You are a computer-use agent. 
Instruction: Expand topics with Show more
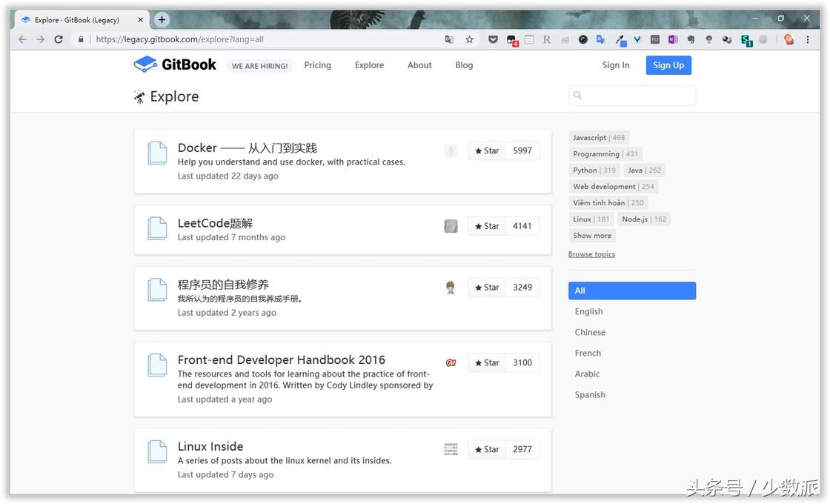coord(592,236)
